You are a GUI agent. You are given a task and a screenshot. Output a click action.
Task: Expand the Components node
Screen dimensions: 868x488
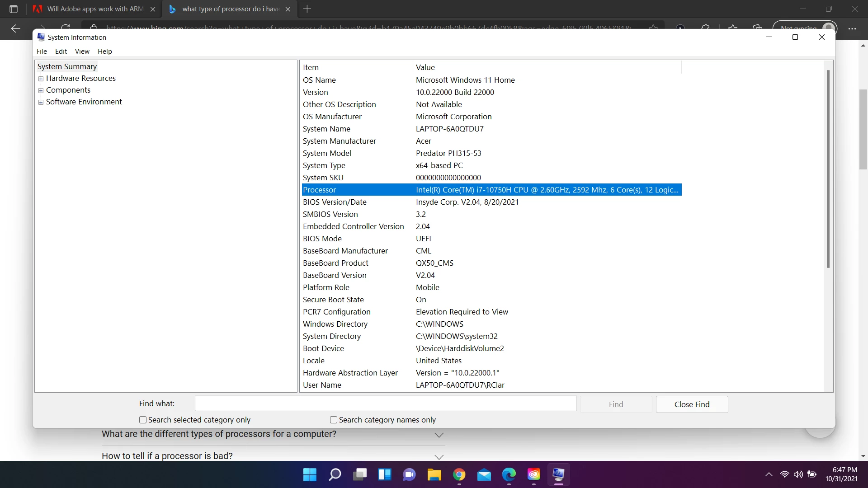click(41, 90)
